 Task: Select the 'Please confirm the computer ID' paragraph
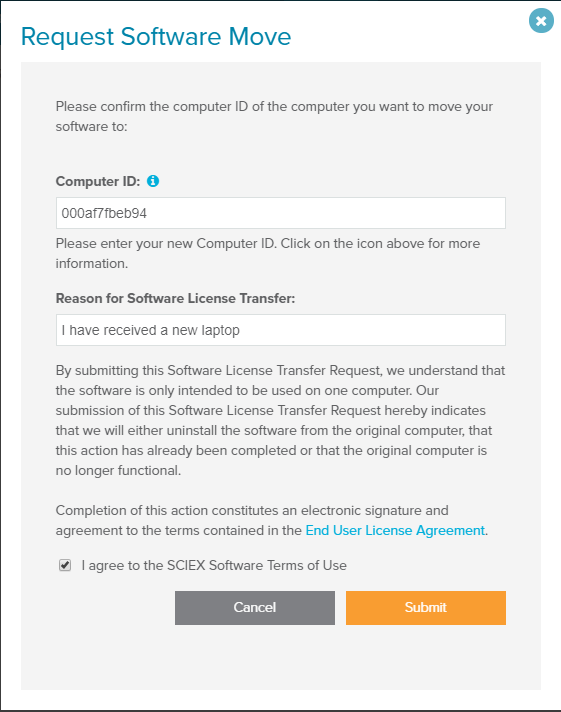pos(274,116)
